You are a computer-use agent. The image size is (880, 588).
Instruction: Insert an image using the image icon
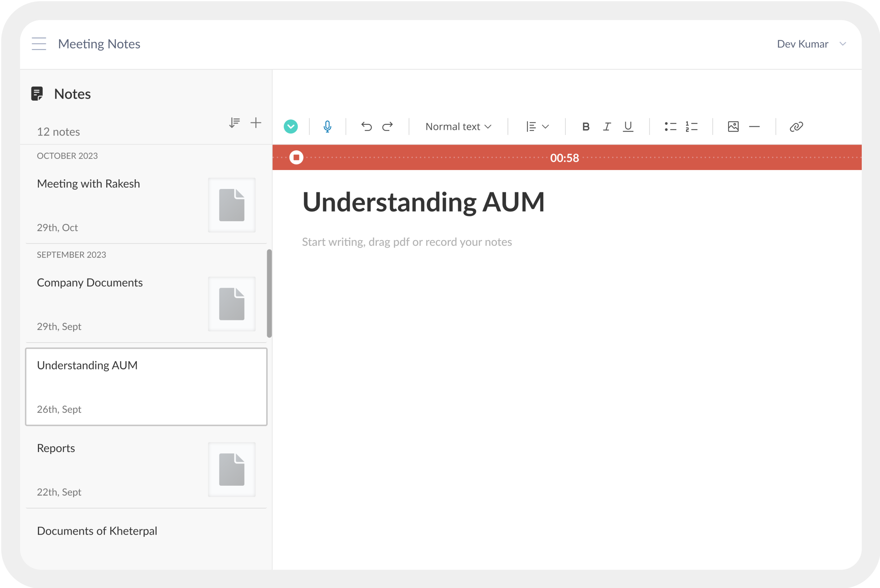[733, 127]
